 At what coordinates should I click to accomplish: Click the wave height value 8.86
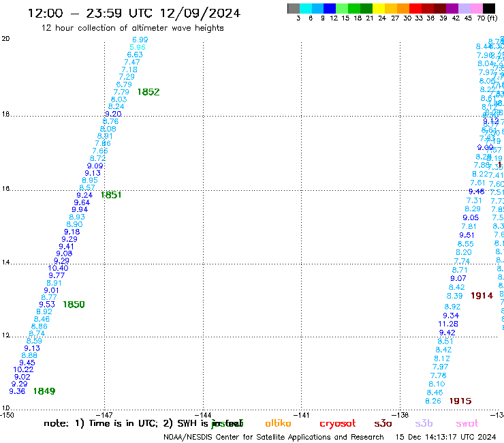[40, 326]
